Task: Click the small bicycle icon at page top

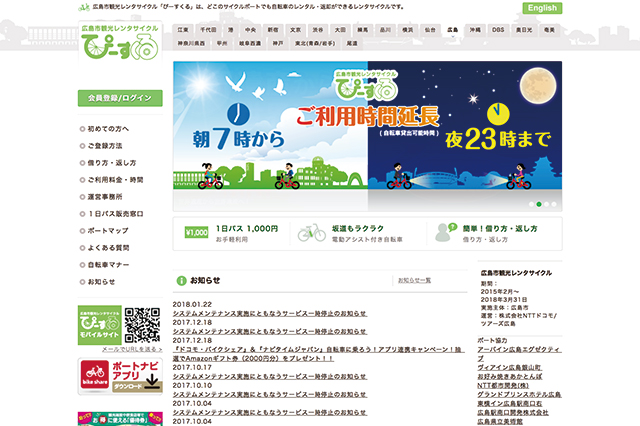Action: [84, 7]
